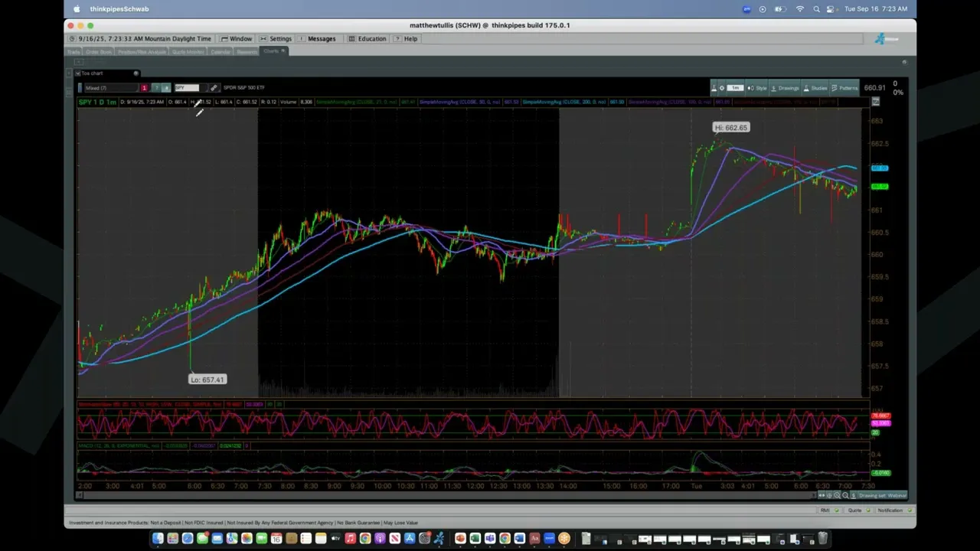980x551 pixels.
Task: Open chart settings gear icon
Action: click(722, 88)
